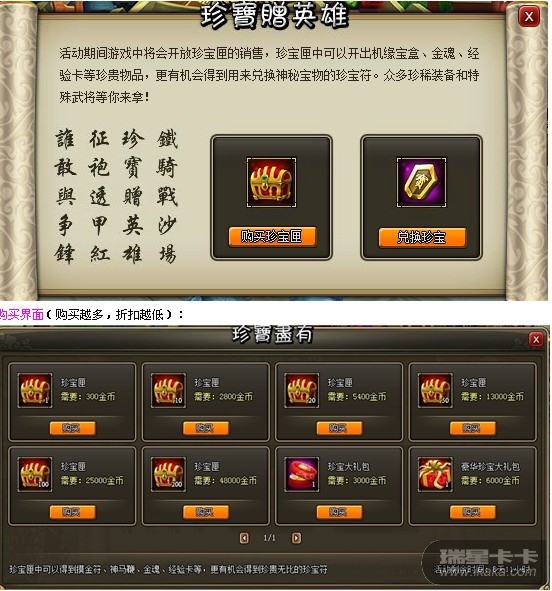Select the 50-pack chest icon costing 13000金币

tap(435, 390)
